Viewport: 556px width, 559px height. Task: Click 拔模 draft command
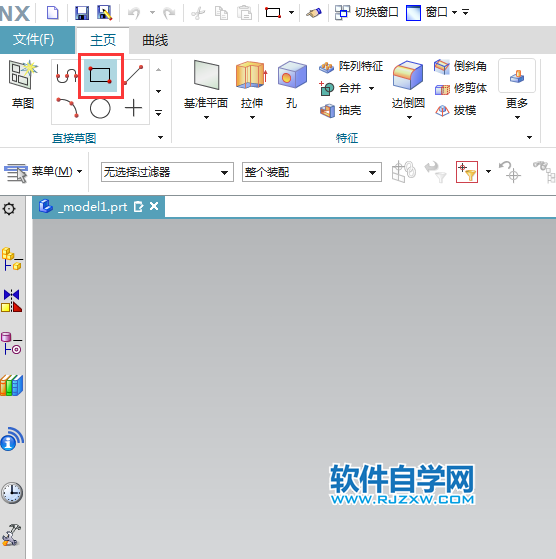click(x=455, y=111)
